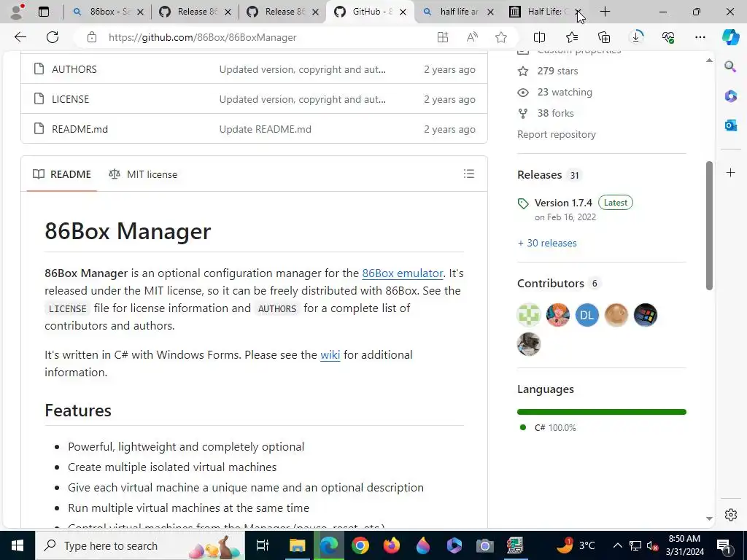Open sidebar search icon

[730, 66]
